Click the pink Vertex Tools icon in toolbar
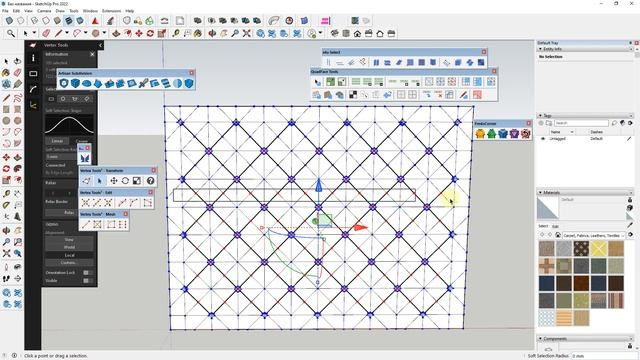This screenshot has width=640, height=360. [326, 21]
